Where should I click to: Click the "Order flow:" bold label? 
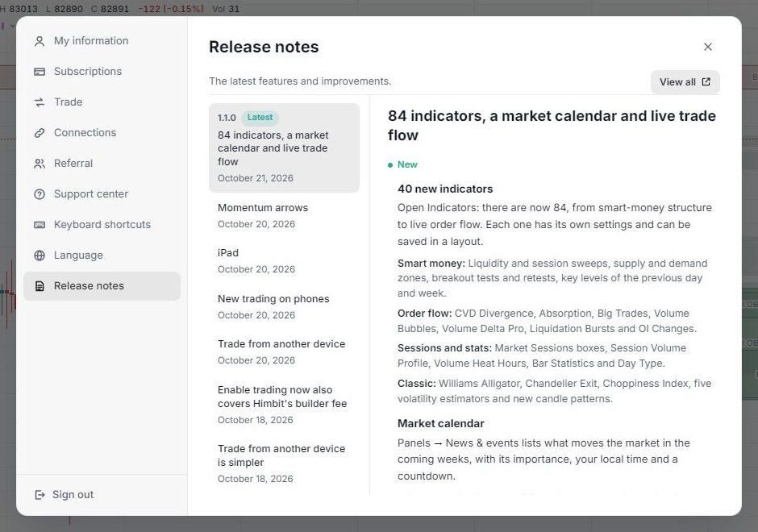[424, 314]
